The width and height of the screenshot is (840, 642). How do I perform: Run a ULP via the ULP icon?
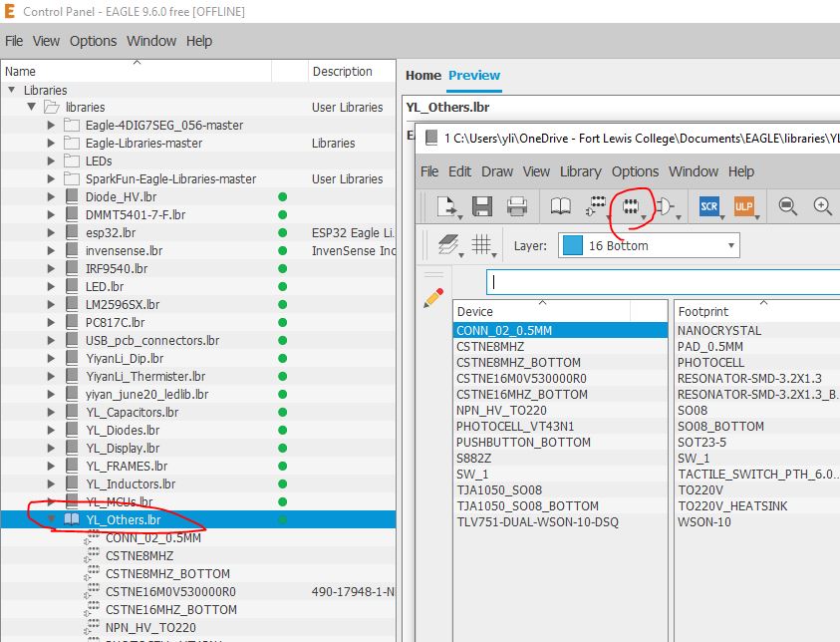[743, 206]
